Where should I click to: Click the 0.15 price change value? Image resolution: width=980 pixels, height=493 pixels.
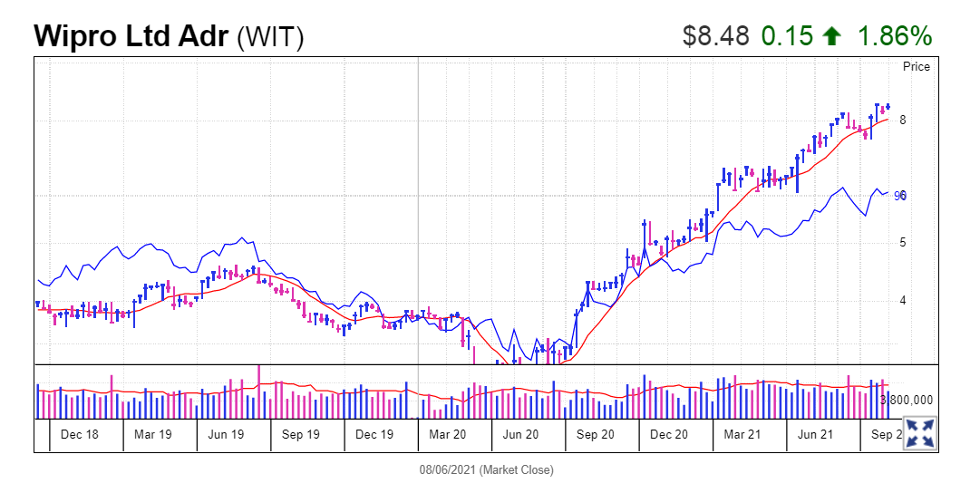788,36
